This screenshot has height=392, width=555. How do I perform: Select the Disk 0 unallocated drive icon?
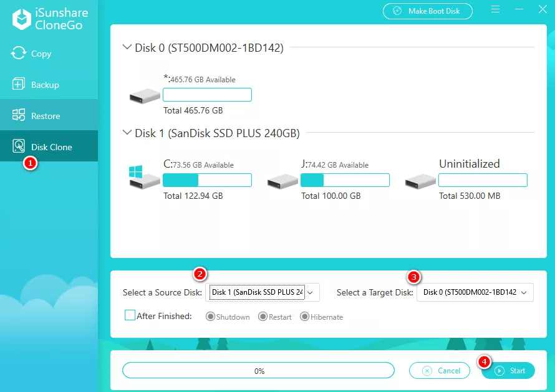click(x=145, y=96)
